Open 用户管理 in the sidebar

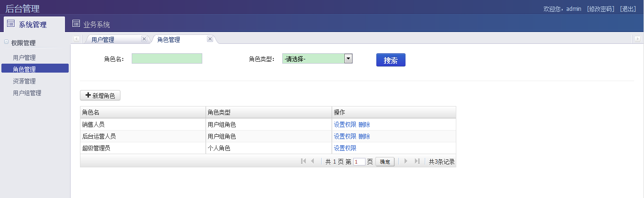[24, 58]
